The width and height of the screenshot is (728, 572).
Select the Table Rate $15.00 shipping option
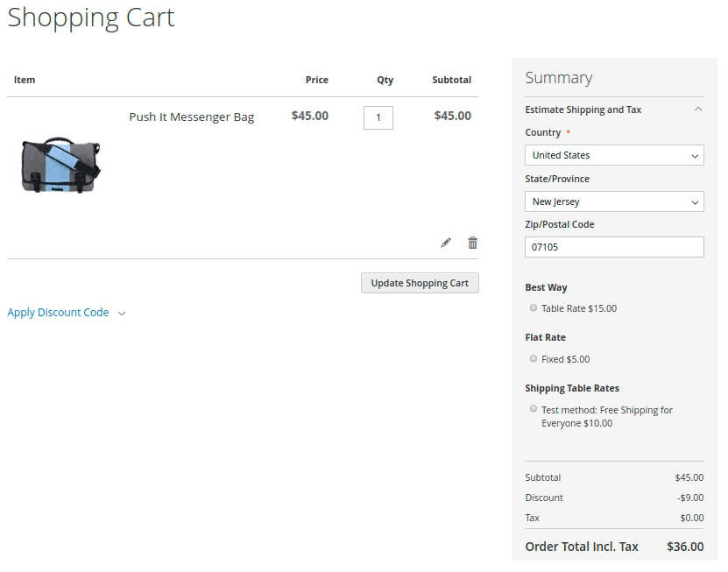tap(534, 308)
